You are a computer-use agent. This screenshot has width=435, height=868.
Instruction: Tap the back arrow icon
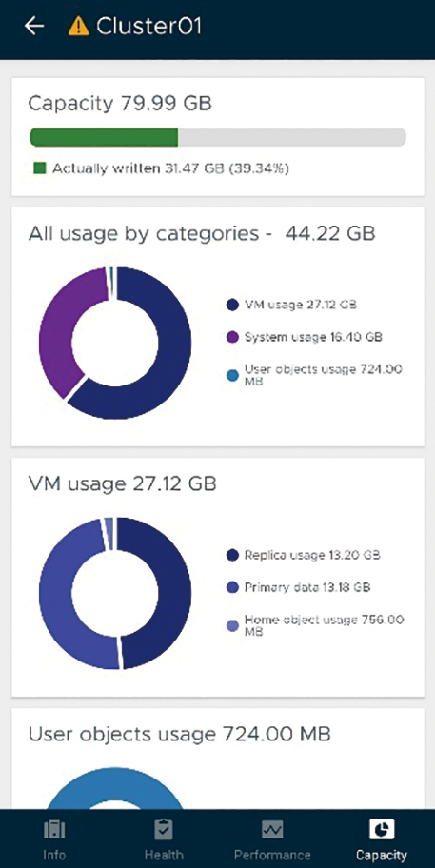[34, 26]
